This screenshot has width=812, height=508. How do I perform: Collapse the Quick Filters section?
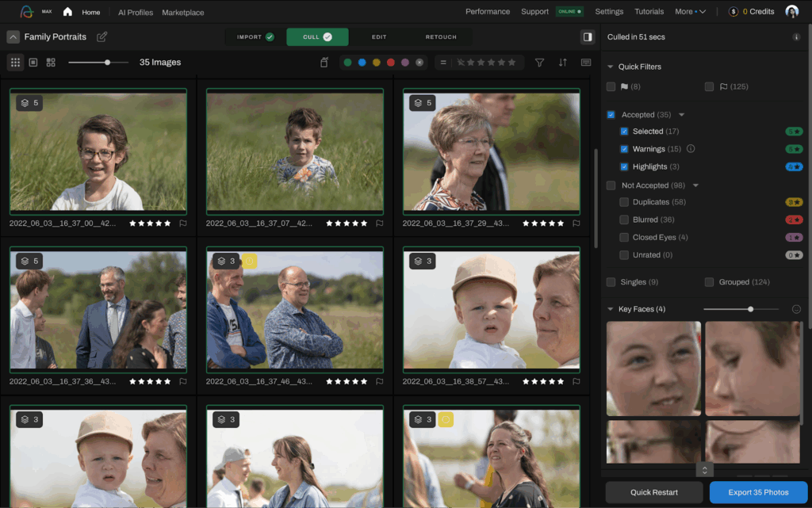[611, 67]
